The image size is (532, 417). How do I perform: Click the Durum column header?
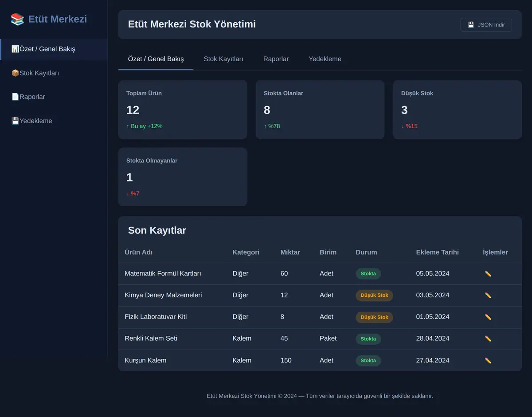[366, 252]
